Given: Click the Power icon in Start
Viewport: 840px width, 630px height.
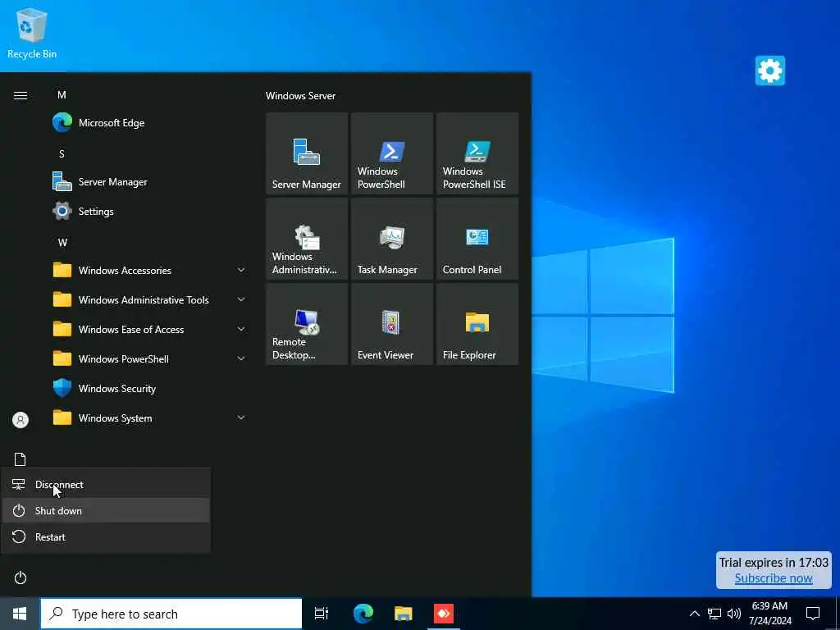Looking at the screenshot, I should [x=21, y=577].
